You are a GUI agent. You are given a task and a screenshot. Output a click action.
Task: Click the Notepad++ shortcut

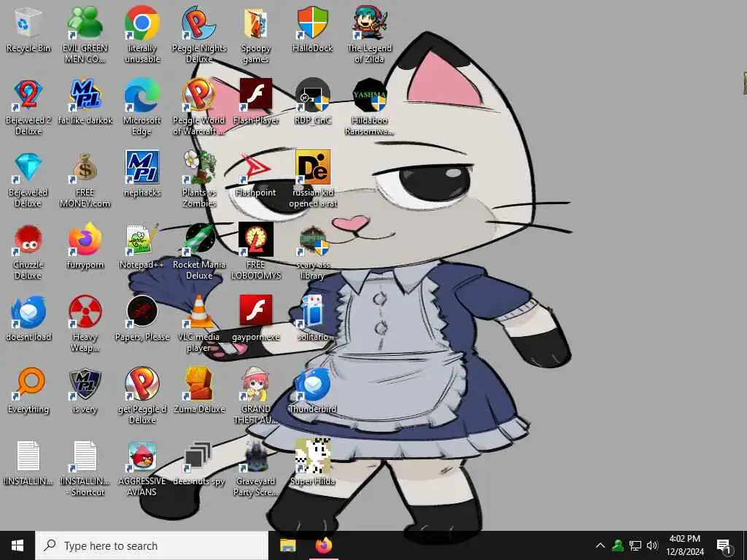tap(142, 239)
